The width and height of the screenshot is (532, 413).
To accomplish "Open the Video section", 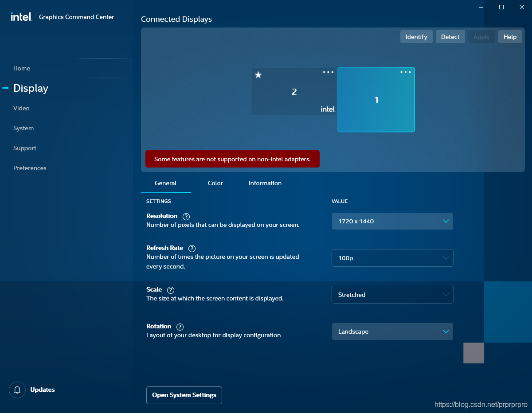I will tap(21, 108).
